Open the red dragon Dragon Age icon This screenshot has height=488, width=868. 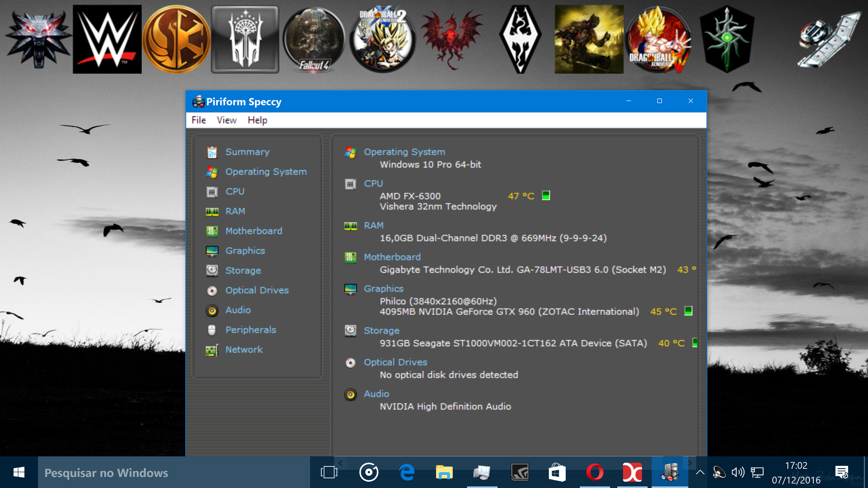tap(452, 40)
